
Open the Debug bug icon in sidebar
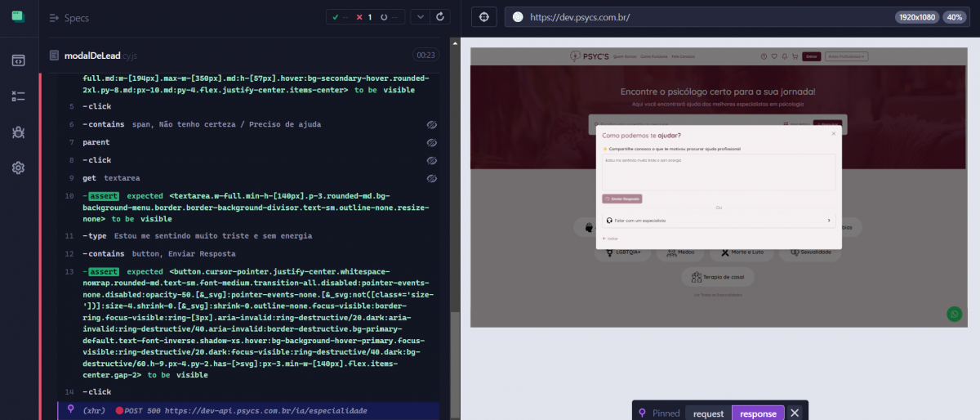click(18, 132)
